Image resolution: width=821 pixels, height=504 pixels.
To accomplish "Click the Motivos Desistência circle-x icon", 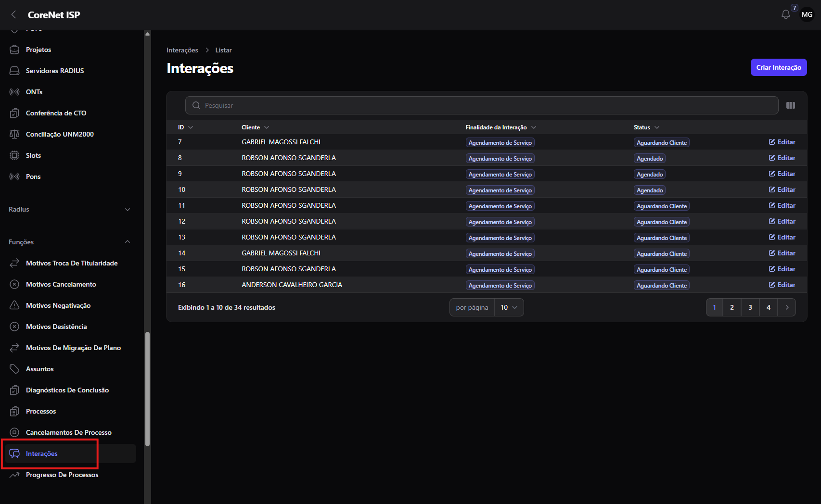I will (14, 327).
